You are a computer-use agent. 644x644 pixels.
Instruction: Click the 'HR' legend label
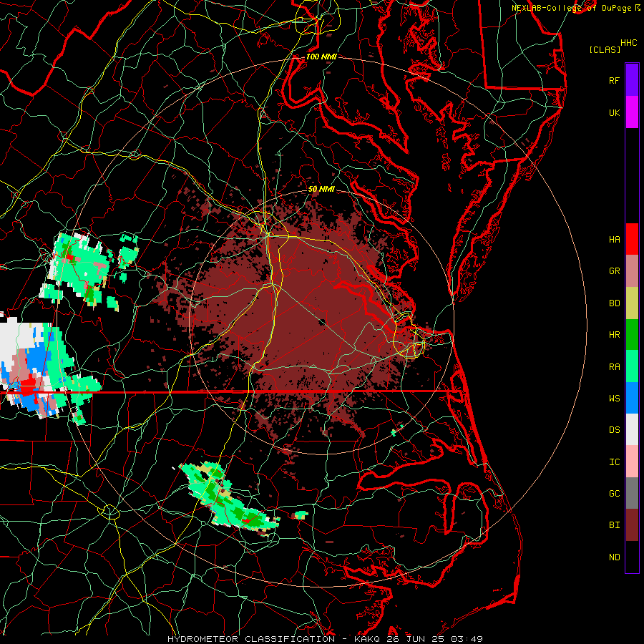click(614, 335)
